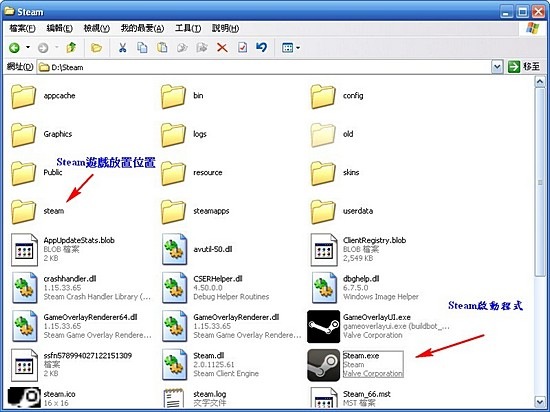Click the Undo toolbar icon

(261, 47)
